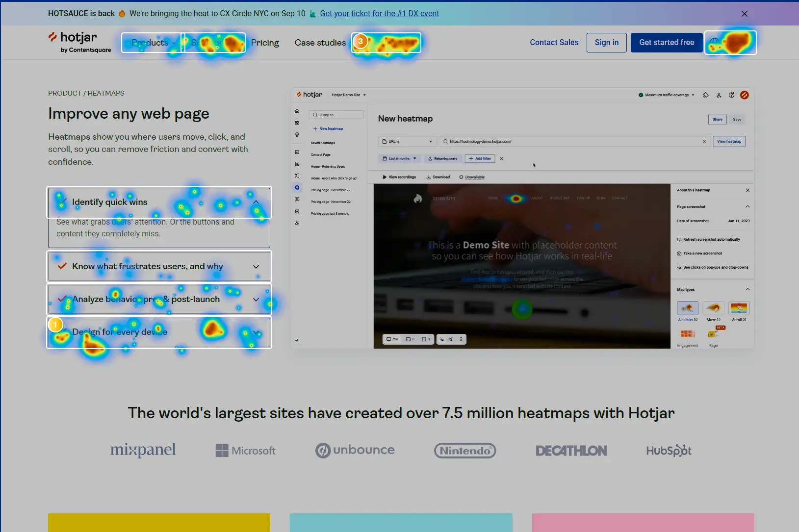Select the tablet device showing 0
Viewport: 799px width, 532px height.
click(x=410, y=339)
